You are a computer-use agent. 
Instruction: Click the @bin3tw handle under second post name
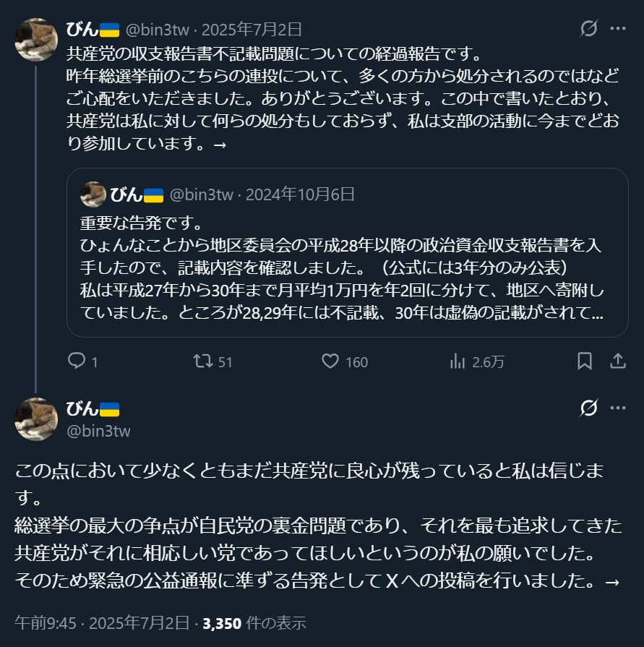(x=98, y=431)
